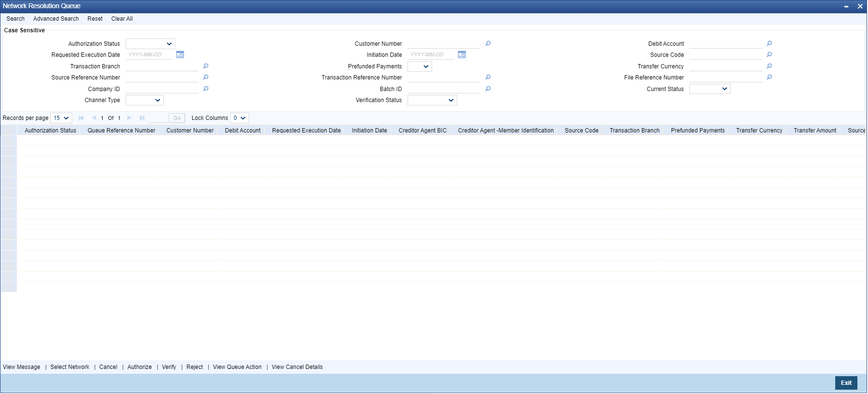Image resolution: width=868 pixels, height=394 pixels.
Task: Expand the Verification Status dropdown
Action: pyautogui.click(x=432, y=100)
